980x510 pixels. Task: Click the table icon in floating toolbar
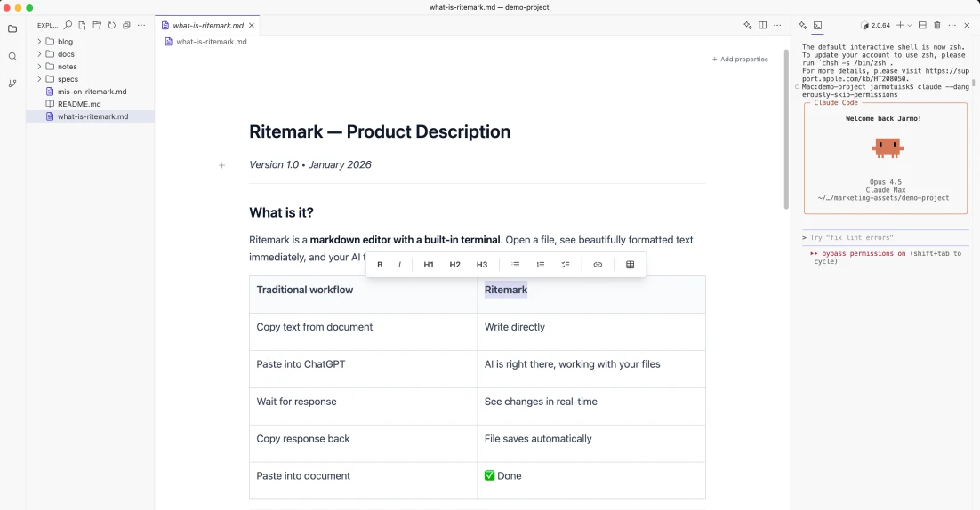coord(631,265)
